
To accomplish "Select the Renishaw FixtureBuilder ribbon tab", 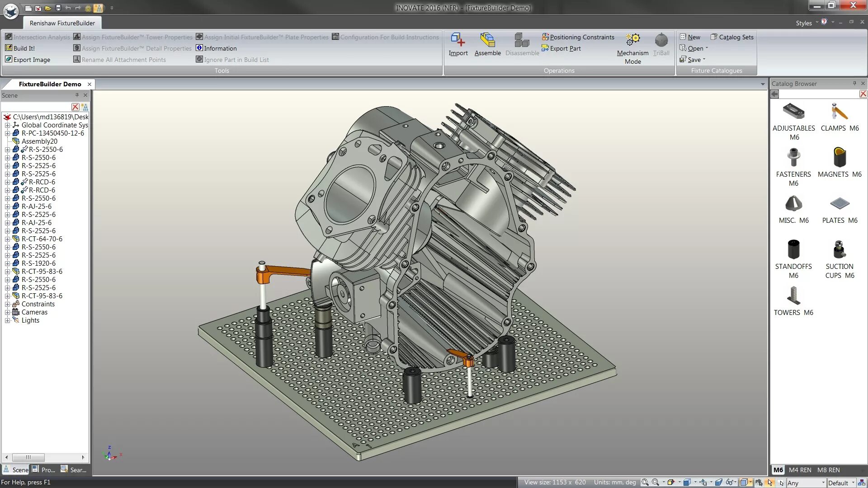I will [x=62, y=23].
